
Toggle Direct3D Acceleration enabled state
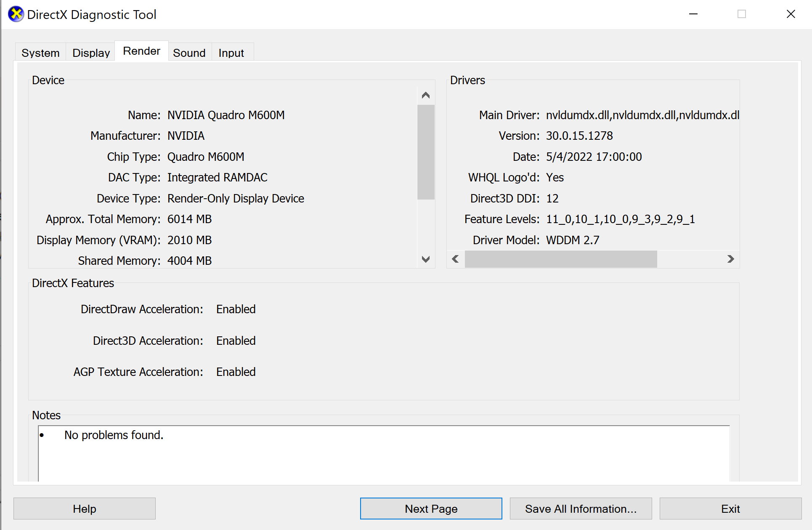(236, 341)
